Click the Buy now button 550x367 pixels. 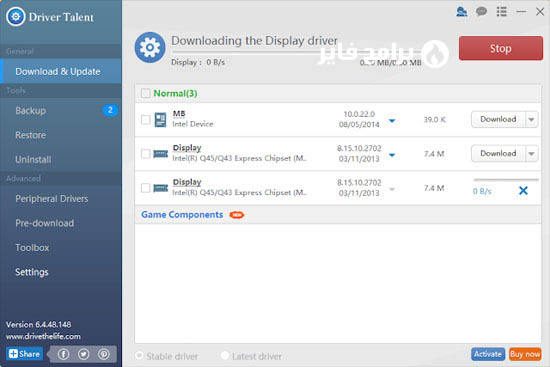coord(525,354)
